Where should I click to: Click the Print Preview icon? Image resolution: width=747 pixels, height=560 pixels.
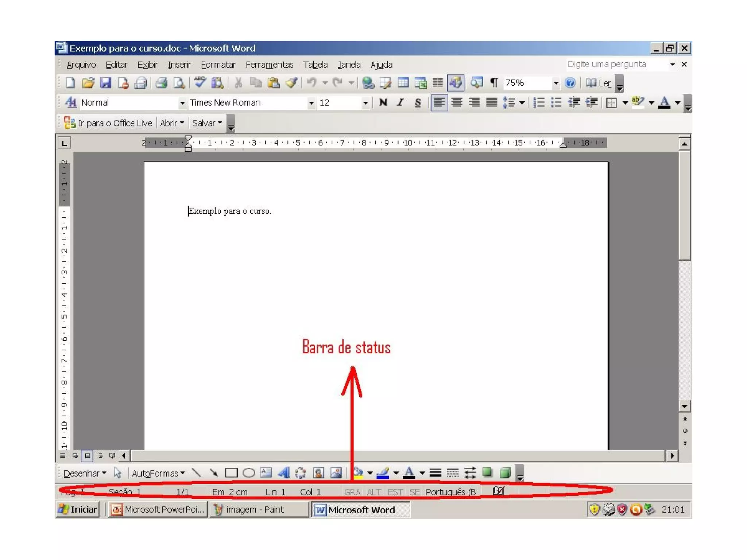179,83
